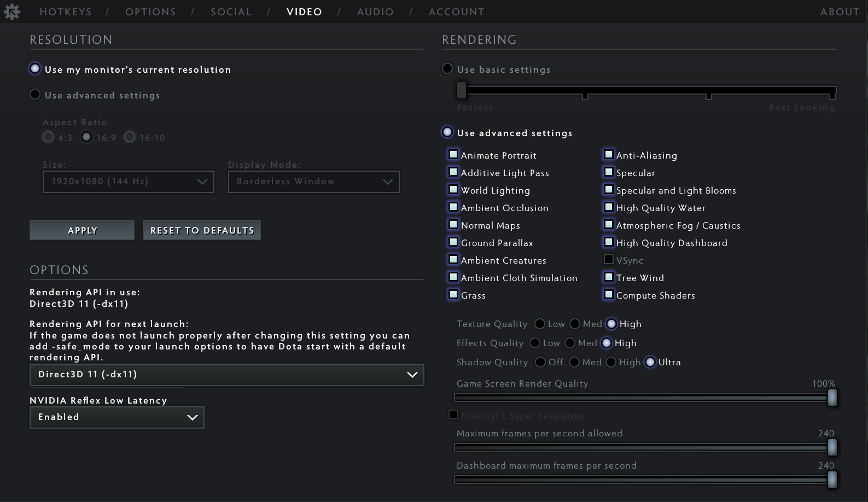Click the Game Screen Render Quality slider

645,398
